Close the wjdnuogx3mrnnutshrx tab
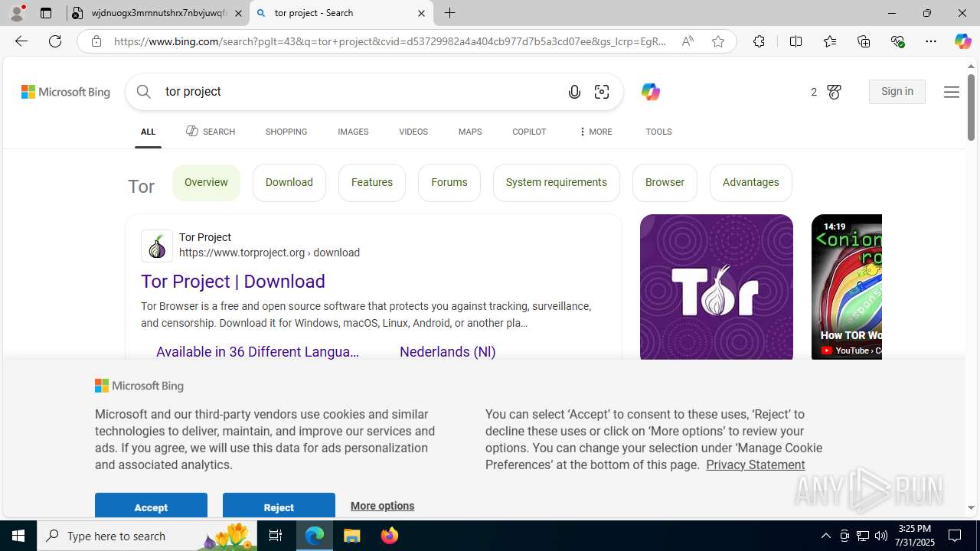 [238, 13]
